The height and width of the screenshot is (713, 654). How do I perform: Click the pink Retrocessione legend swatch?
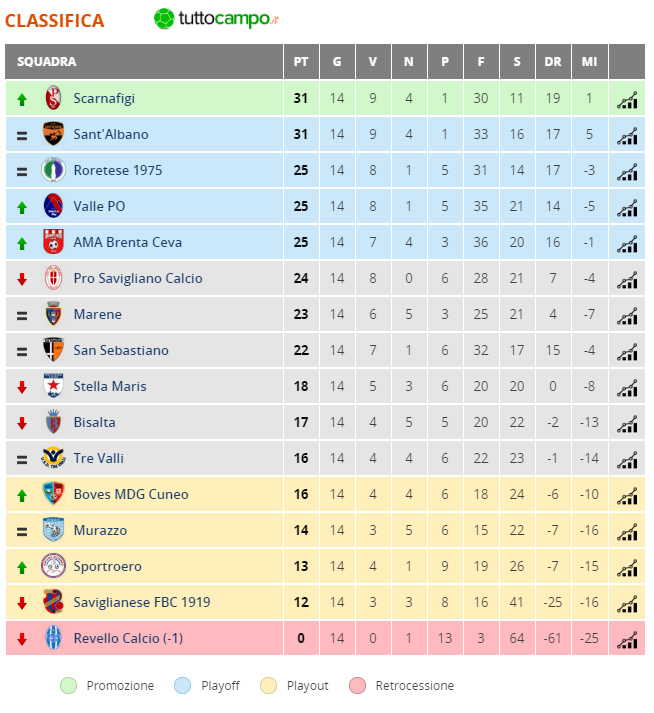[x=357, y=685]
